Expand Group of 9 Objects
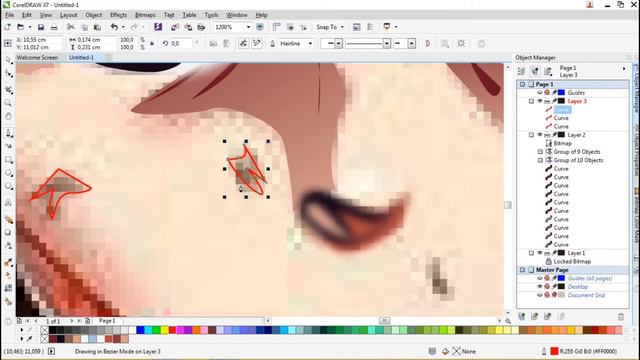The height and width of the screenshot is (360, 640). tap(540, 152)
